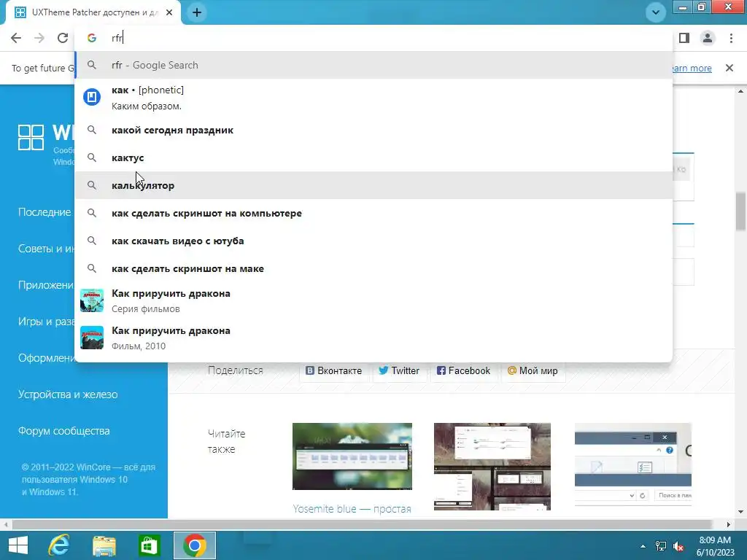Screen dimensions: 747x560
Task: Open the Игры и развлечения sidebar link
Action: 46,322
